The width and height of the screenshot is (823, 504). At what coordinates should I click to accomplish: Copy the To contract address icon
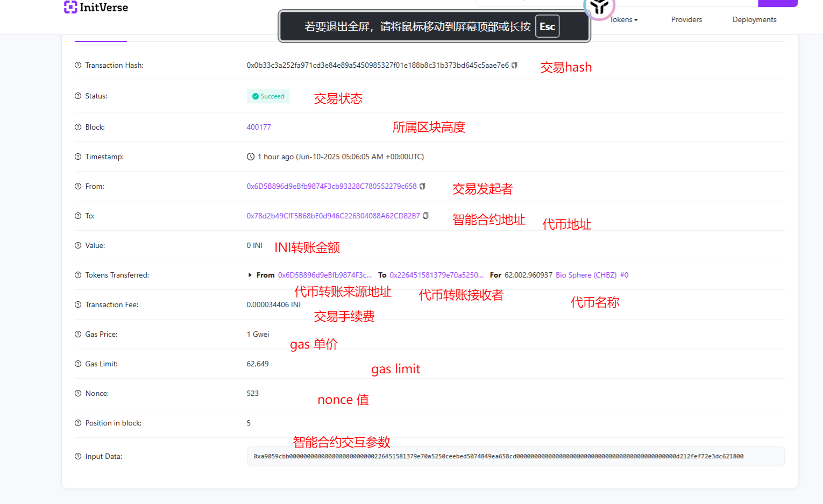[425, 215]
